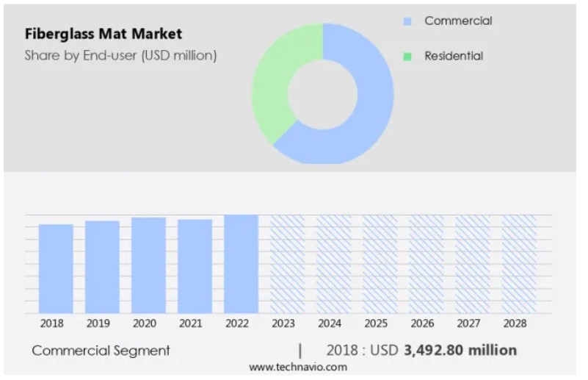The width and height of the screenshot is (588, 380).
Task: Click the 2019 axis label
Action: [98, 323]
